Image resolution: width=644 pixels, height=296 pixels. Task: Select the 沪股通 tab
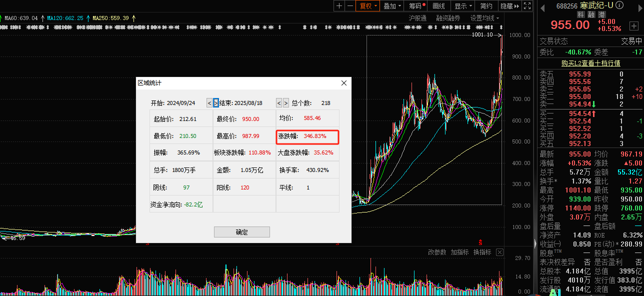tap(417, 18)
